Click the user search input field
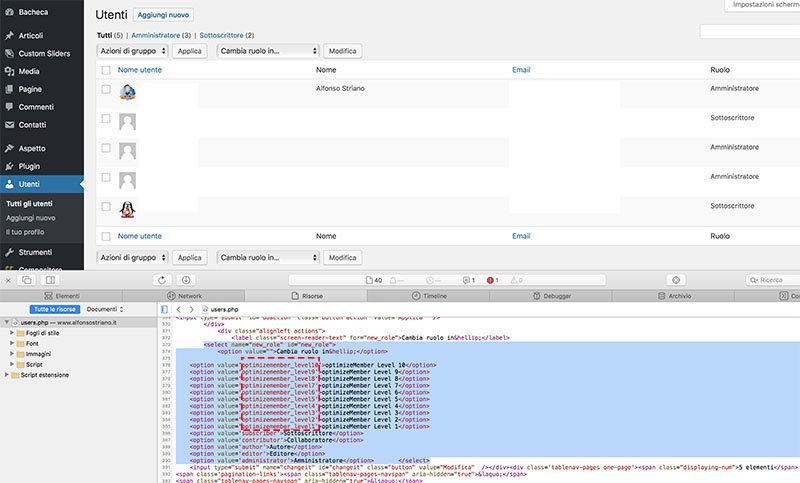The height and width of the screenshot is (483, 800). (x=750, y=32)
